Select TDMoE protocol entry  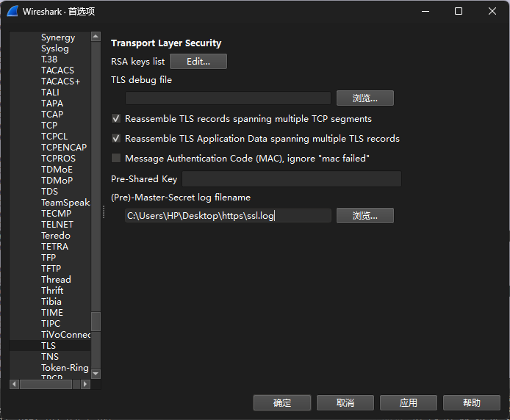(x=57, y=170)
